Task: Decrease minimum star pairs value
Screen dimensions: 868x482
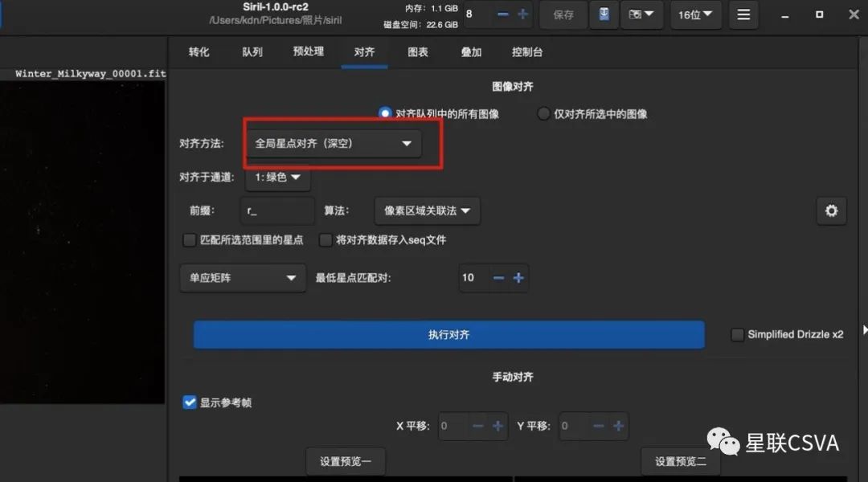Action: [x=498, y=278]
